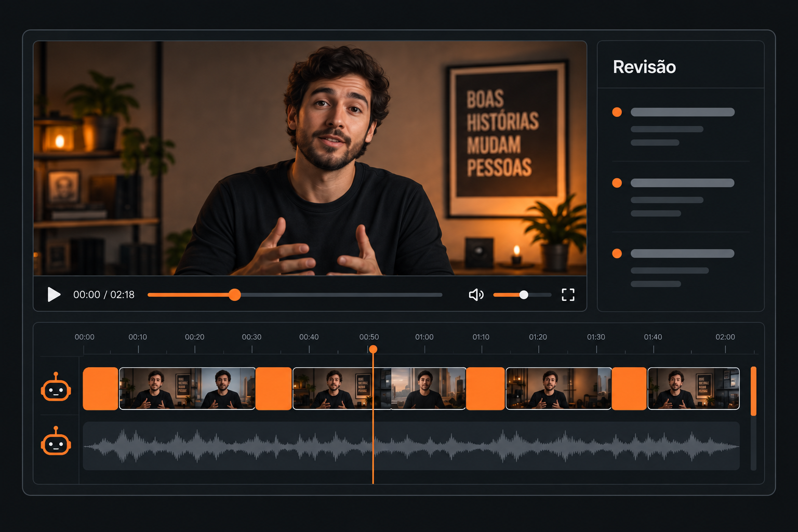Image resolution: width=798 pixels, height=532 pixels.
Task: Click the 00:40 label on timeline ruler
Action: click(x=309, y=337)
